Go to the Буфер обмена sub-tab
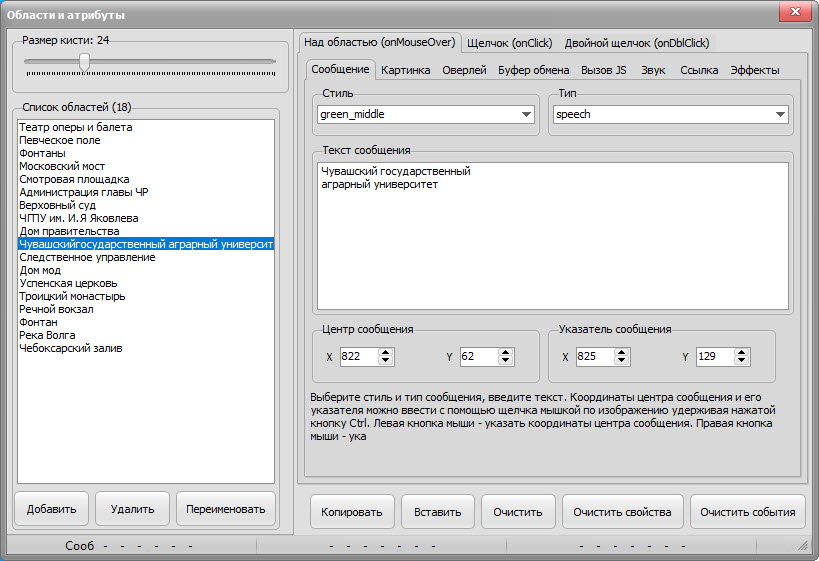The image size is (819, 561). [x=533, y=70]
